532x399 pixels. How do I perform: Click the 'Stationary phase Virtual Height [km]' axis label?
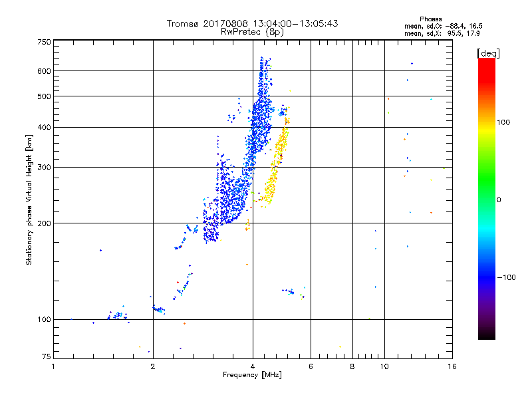tap(29, 199)
